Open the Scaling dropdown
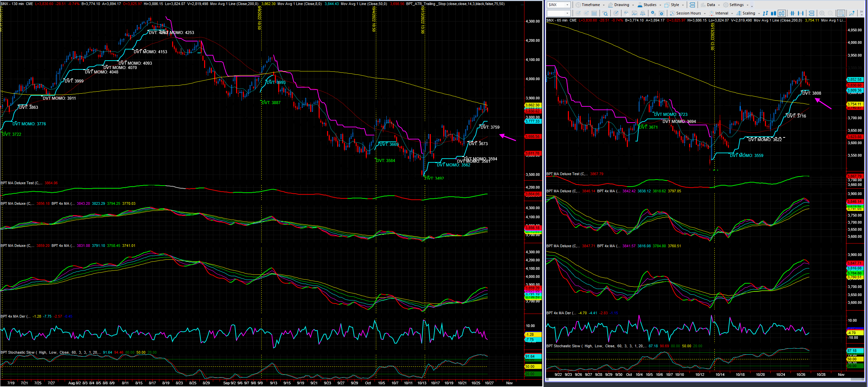868x387 pixels. click(x=748, y=13)
